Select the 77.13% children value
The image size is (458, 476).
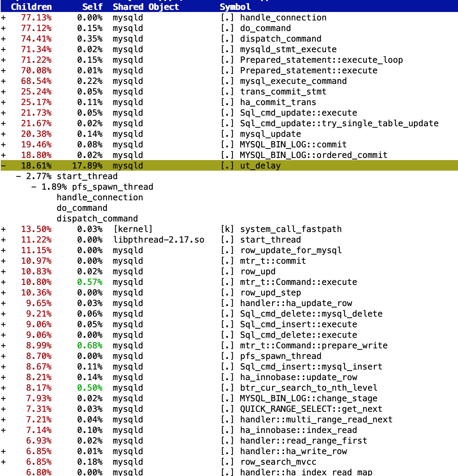pyautogui.click(x=36, y=18)
